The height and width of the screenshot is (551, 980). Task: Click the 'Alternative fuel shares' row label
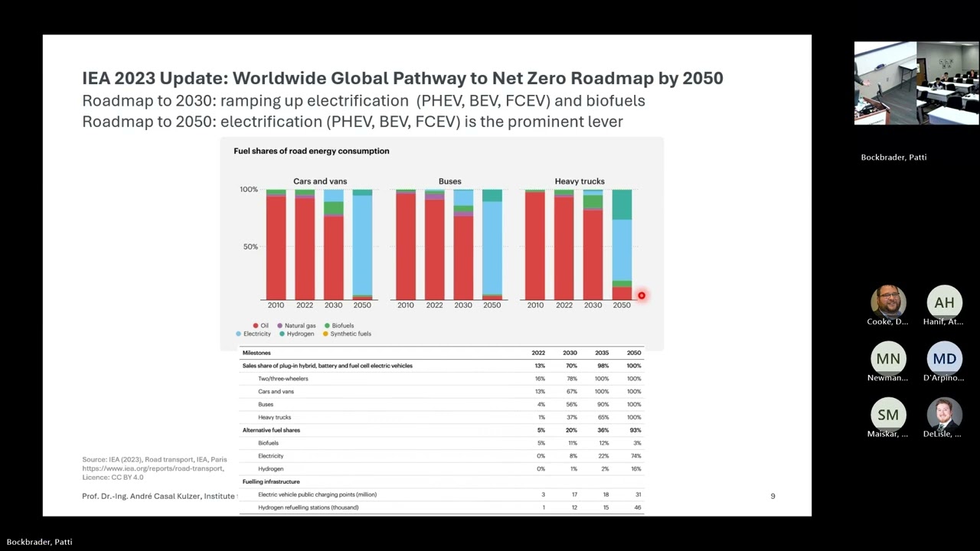(x=271, y=430)
